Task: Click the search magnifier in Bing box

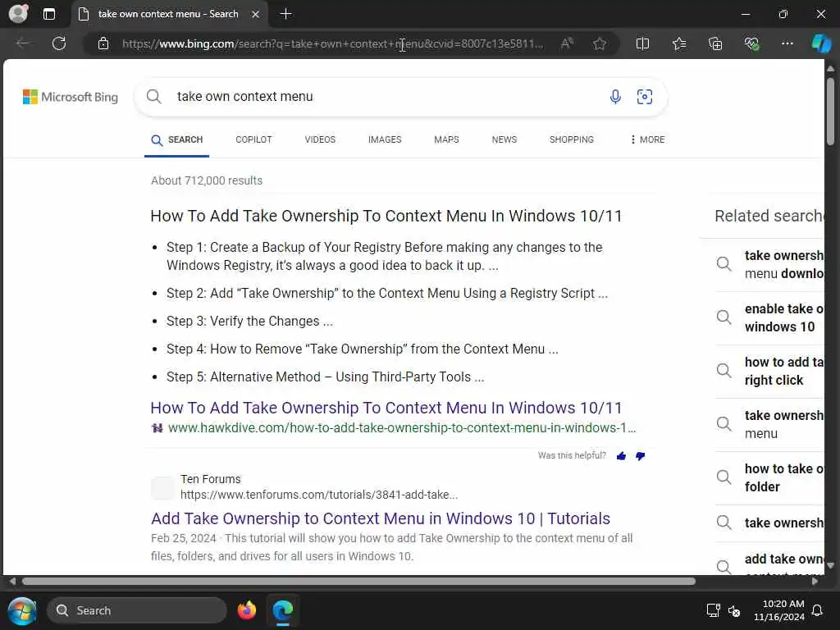Action: tap(153, 97)
